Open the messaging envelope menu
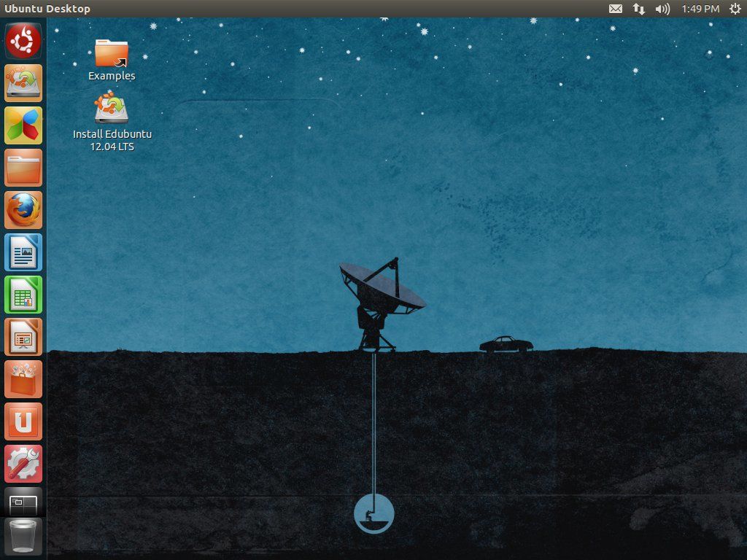This screenshot has width=747, height=560. coord(616,9)
